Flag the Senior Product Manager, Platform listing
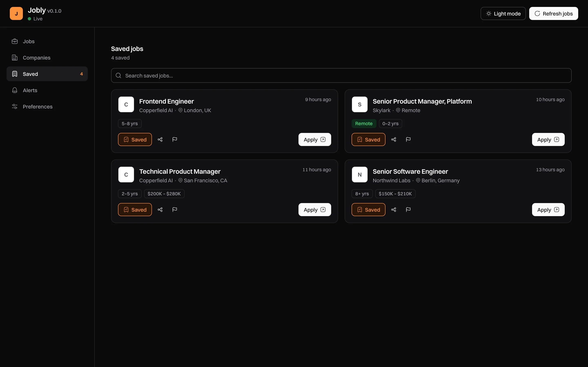The width and height of the screenshot is (588, 367). pyautogui.click(x=408, y=140)
